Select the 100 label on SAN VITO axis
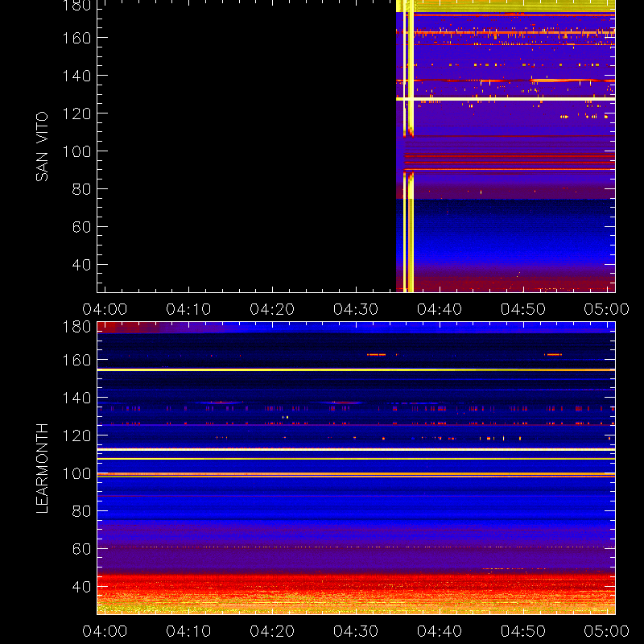 pos(76,151)
